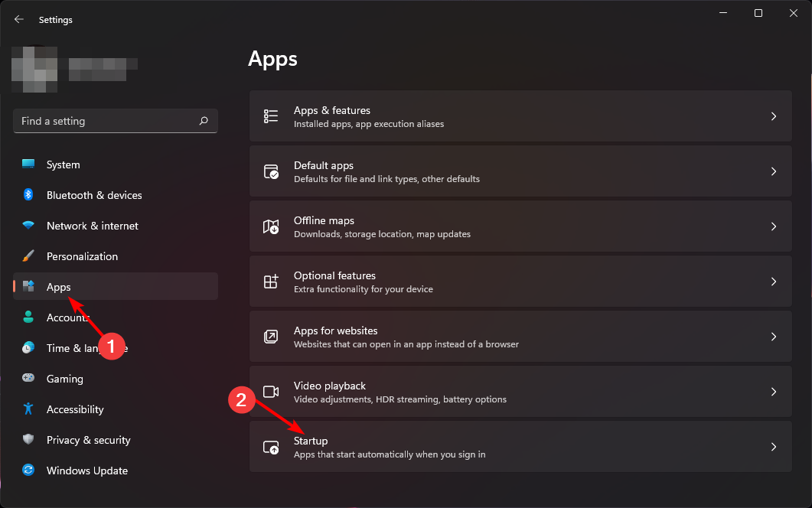Click the Default apps icon
The height and width of the screenshot is (508, 812).
coord(271,171)
